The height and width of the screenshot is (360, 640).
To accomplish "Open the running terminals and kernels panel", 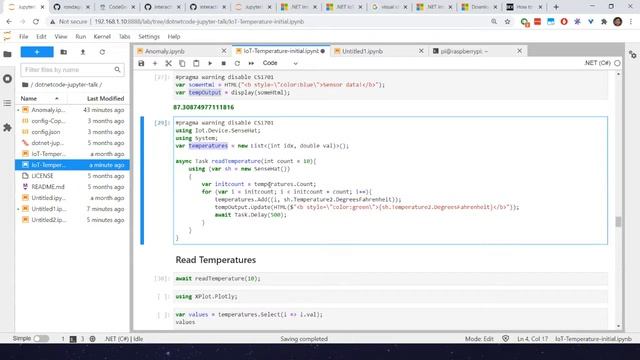I will (7, 78).
